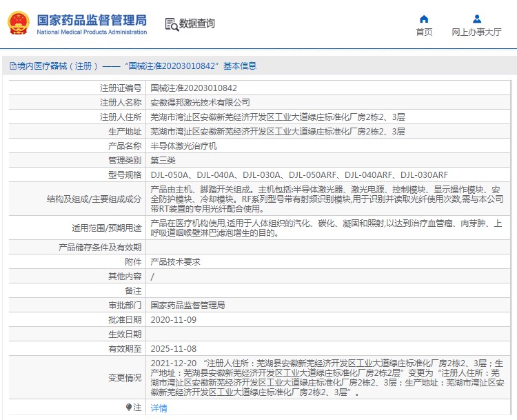The image size is (517, 420).
Task: Go to 首页 via the house icon
Action: [424, 19]
